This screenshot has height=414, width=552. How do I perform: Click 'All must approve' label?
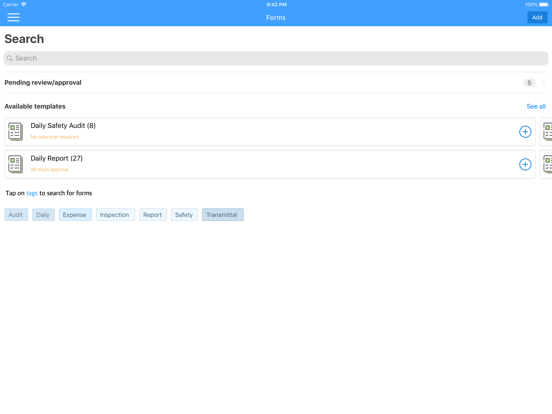tap(49, 169)
